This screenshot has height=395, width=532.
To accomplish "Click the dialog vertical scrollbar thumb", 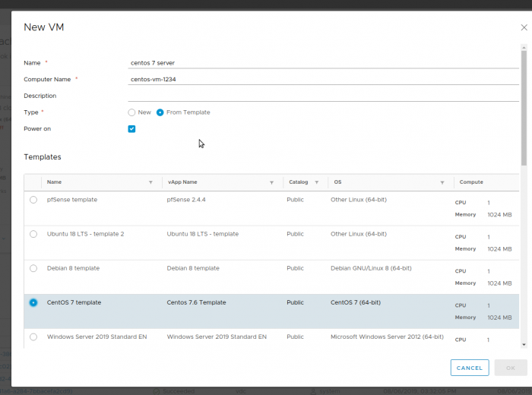I will point(524,108).
